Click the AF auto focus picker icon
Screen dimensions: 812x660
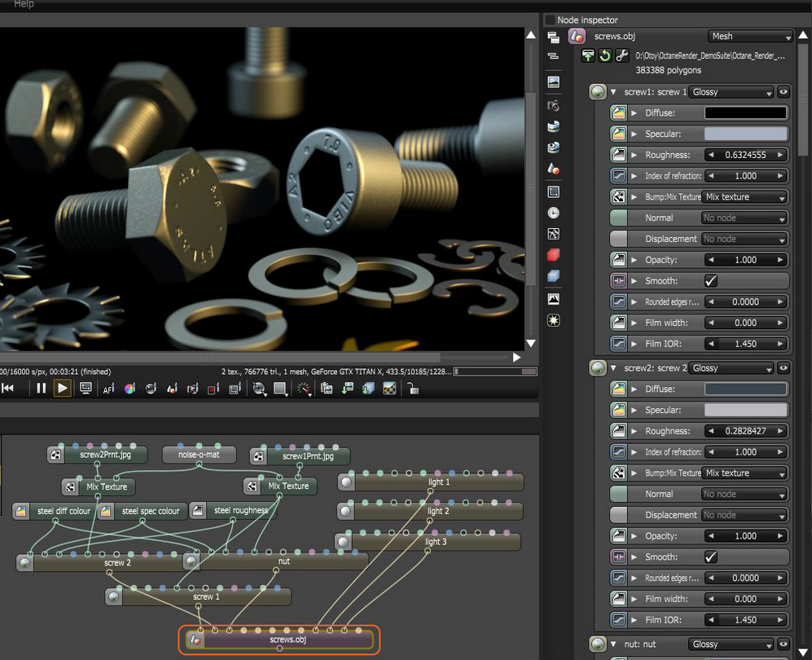click(108, 389)
